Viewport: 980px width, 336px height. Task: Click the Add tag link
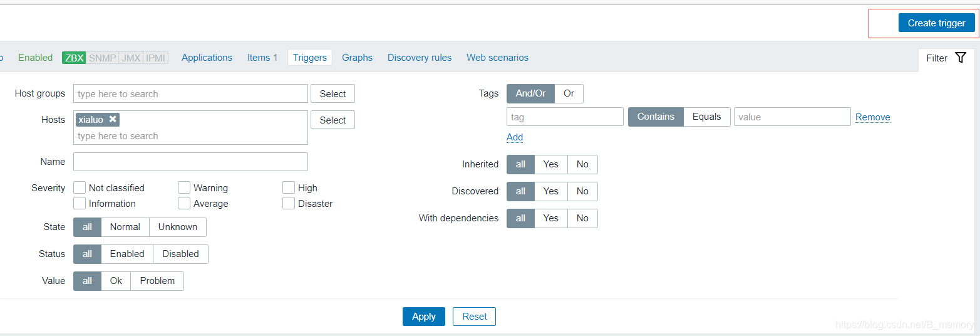coord(515,137)
